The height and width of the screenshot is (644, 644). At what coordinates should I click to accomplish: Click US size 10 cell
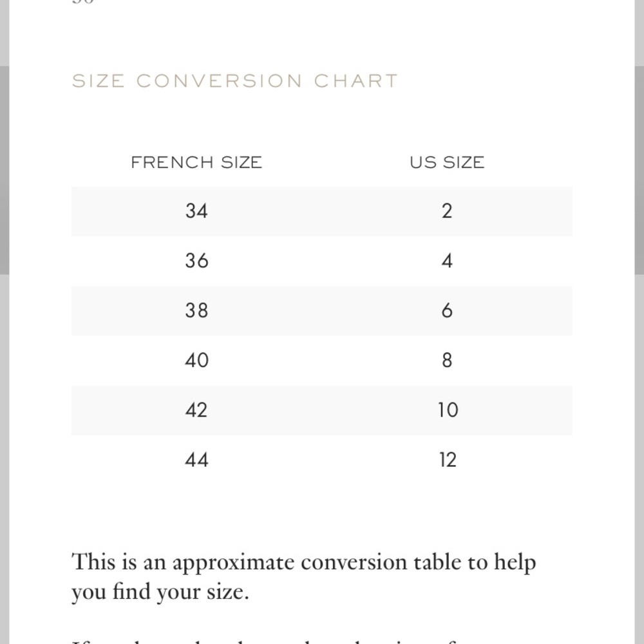pos(448,410)
